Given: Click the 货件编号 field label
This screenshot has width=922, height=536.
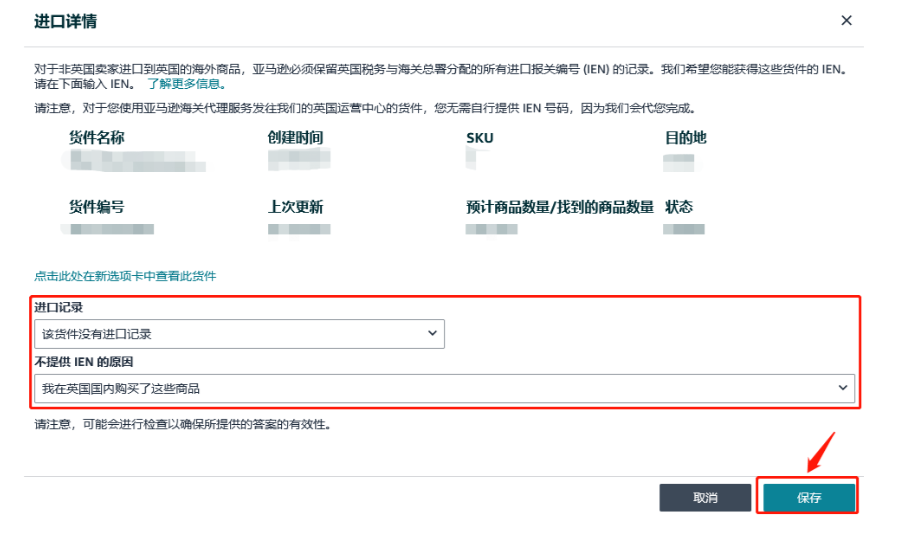Looking at the screenshot, I should (96, 207).
